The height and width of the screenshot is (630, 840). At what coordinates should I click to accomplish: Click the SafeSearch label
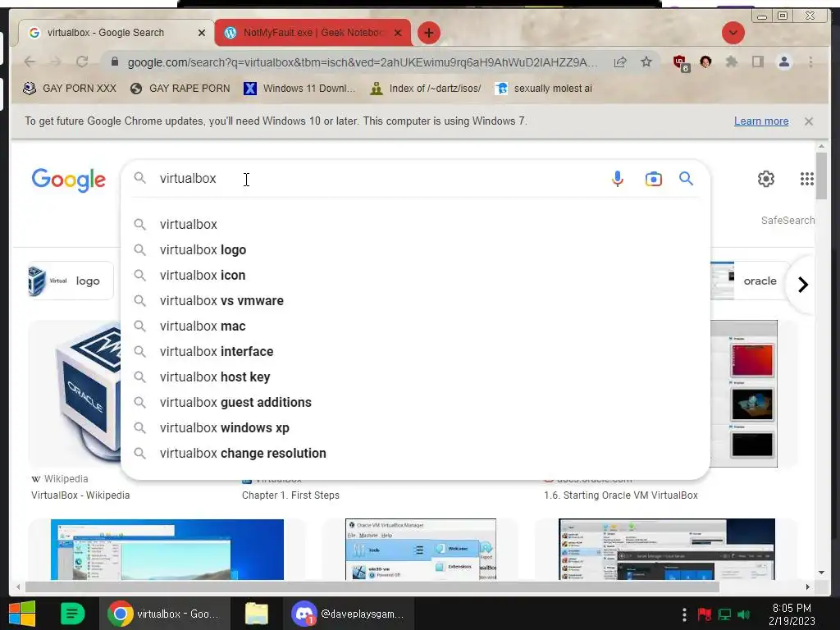(x=787, y=220)
